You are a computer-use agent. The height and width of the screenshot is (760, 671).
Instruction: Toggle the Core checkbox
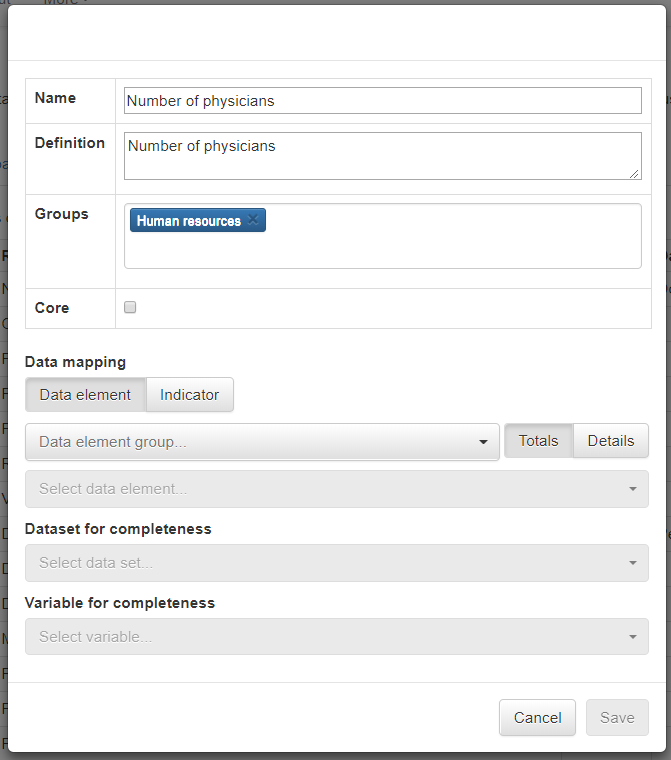pyautogui.click(x=130, y=307)
